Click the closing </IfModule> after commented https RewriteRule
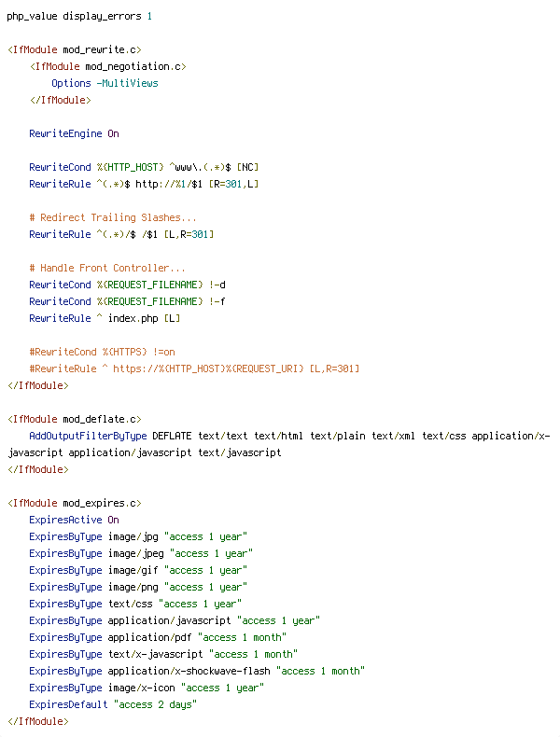This screenshot has width=560, height=737. [x=38, y=385]
